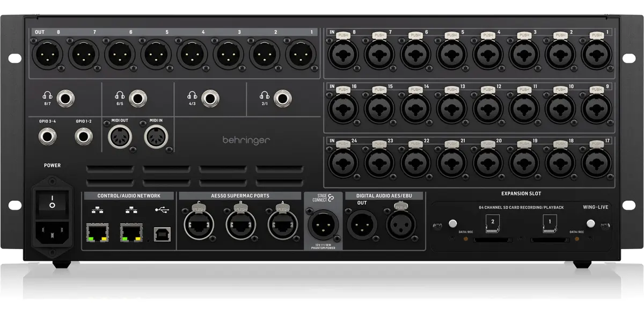Select the XLR output 7 connector

[x=84, y=55]
